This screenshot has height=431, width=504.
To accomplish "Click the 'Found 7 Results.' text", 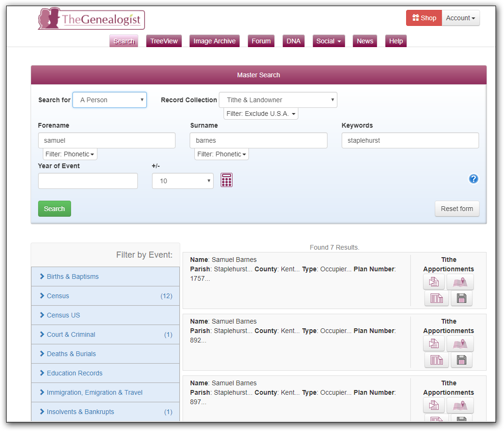I will pyautogui.click(x=335, y=247).
